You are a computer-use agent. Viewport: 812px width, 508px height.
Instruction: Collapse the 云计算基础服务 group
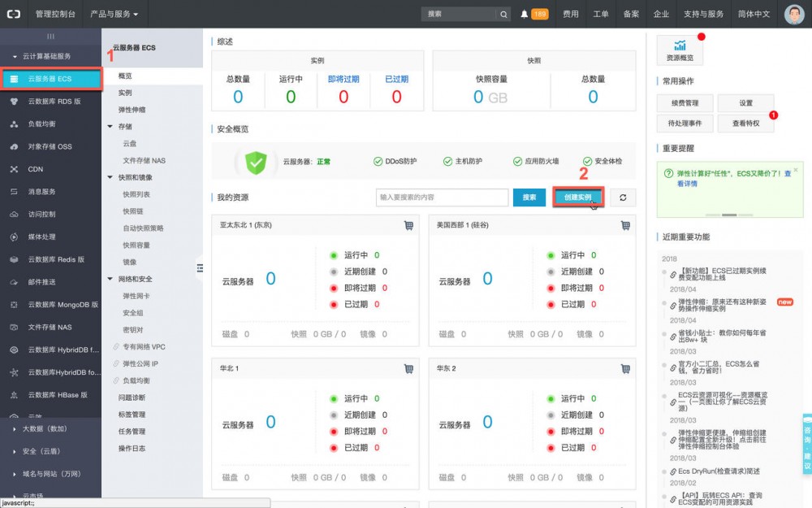point(15,57)
